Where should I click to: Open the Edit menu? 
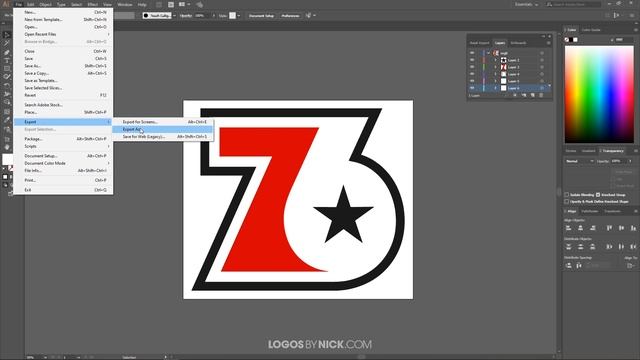coord(31,4)
